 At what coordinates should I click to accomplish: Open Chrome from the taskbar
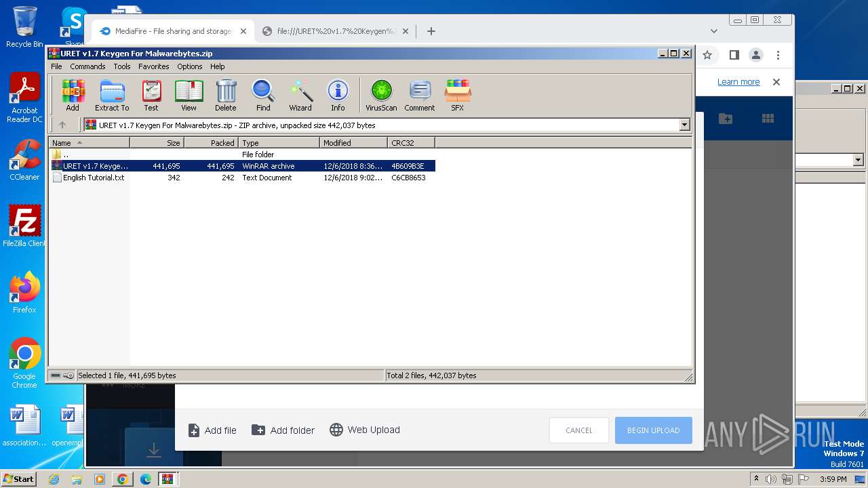click(x=123, y=479)
